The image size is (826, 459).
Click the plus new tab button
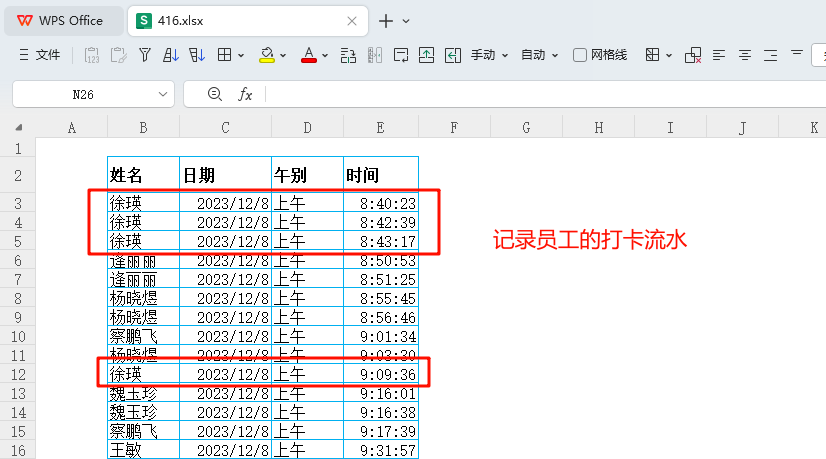[x=386, y=21]
